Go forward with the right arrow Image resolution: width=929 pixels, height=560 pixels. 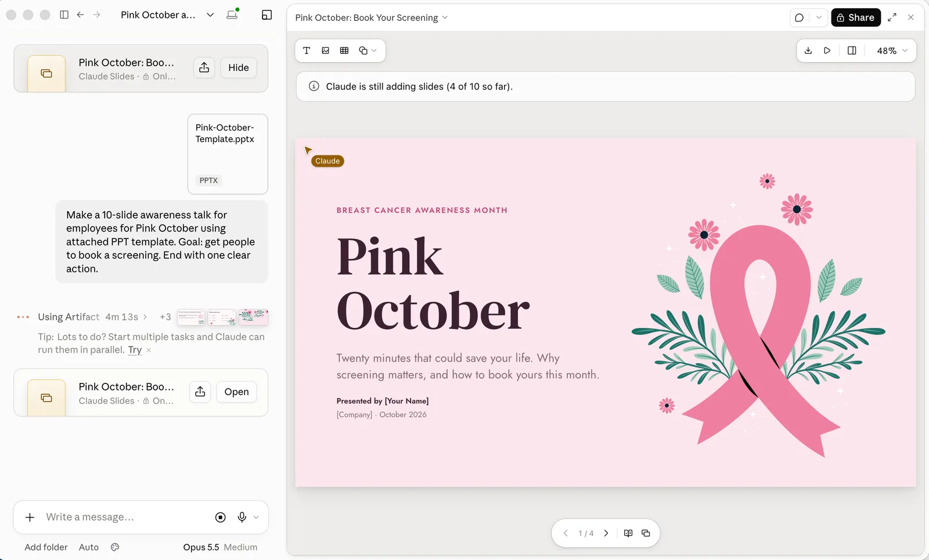point(97,15)
